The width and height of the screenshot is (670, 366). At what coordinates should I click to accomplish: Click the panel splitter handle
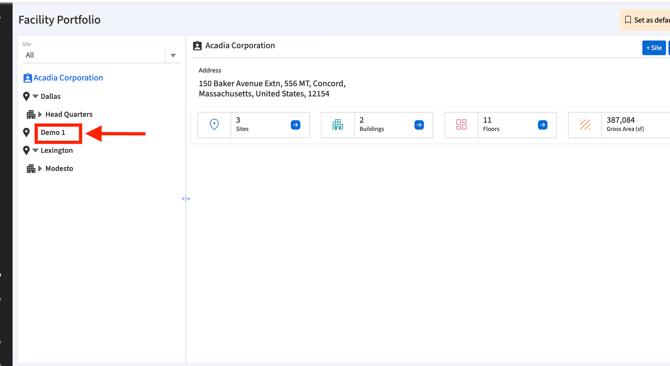tap(186, 199)
